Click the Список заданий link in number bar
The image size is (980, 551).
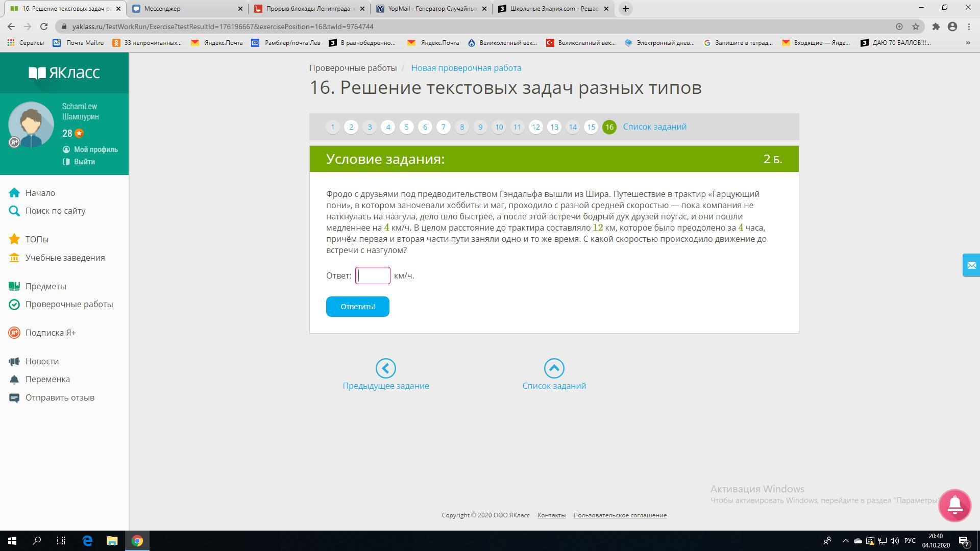(x=654, y=127)
